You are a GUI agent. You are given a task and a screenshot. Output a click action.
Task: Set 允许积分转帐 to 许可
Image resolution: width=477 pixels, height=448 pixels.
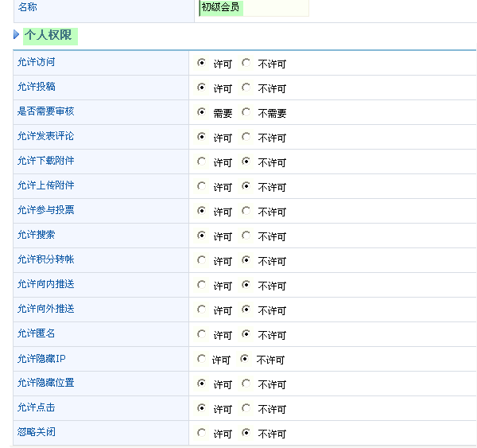[202, 260]
